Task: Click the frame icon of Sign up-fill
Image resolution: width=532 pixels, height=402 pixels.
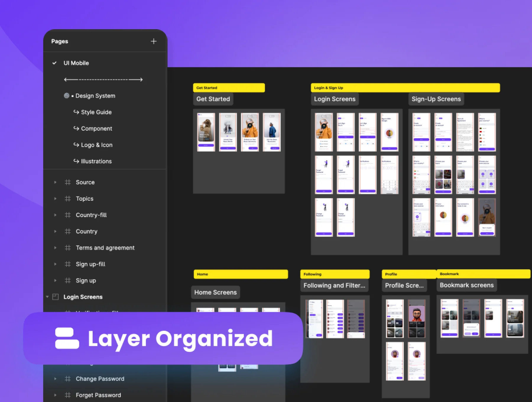Action: 68,264
